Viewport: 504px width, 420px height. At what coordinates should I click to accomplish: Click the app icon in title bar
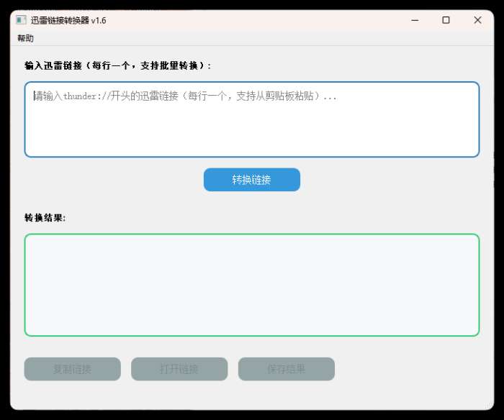click(x=21, y=20)
